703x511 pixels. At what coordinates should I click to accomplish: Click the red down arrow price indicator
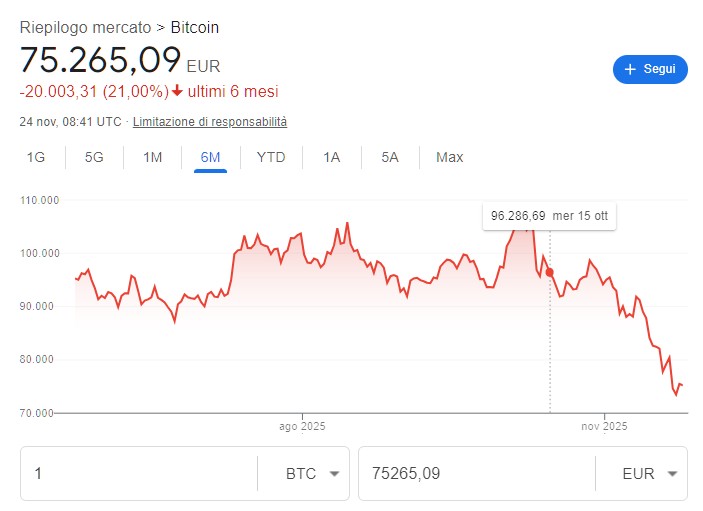tap(177, 92)
